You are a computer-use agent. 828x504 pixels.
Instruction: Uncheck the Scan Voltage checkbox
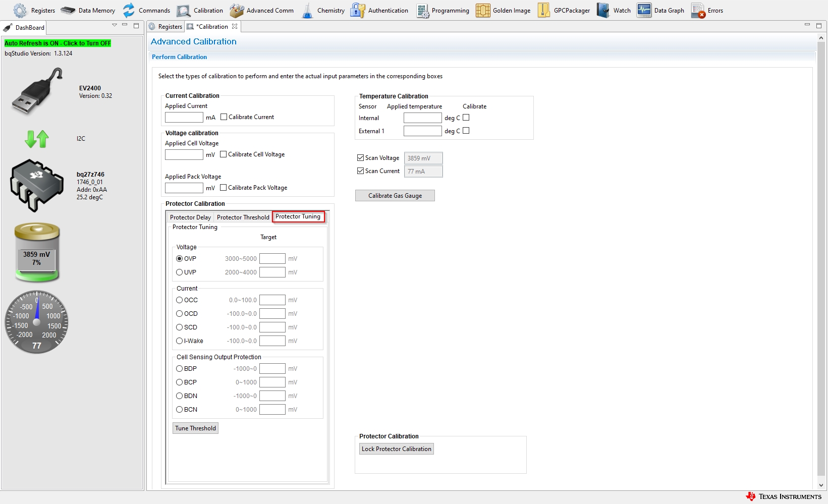(x=361, y=158)
